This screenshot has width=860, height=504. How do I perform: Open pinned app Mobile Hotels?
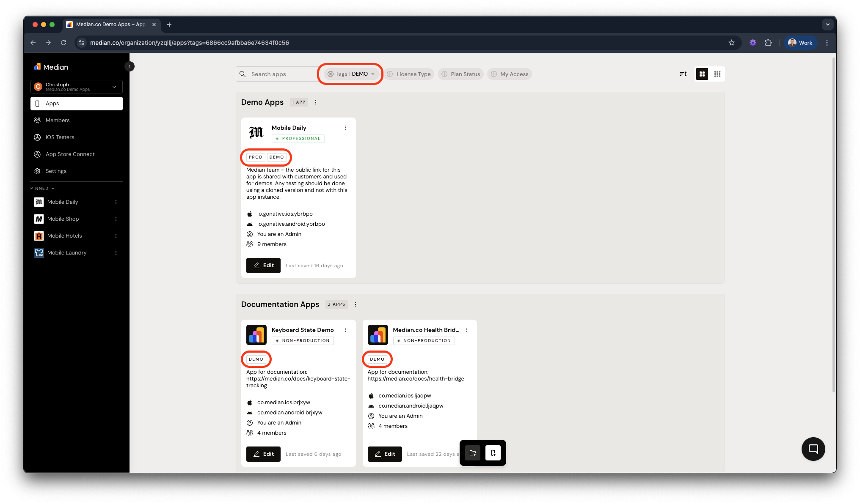(x=65, y=236)
